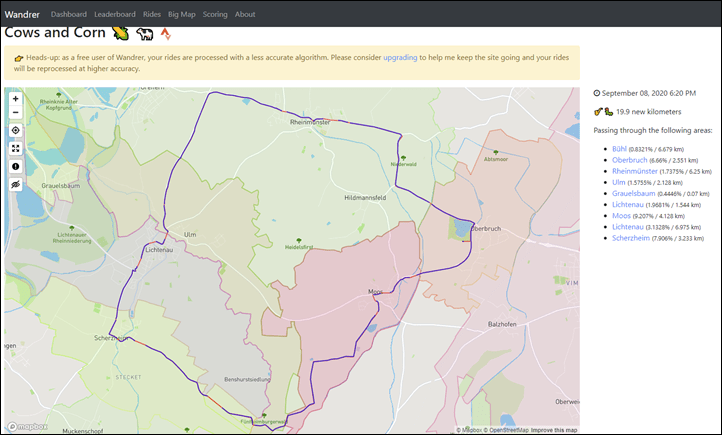
Task: Open the Bühl area link
Action: tap(619, 149)
